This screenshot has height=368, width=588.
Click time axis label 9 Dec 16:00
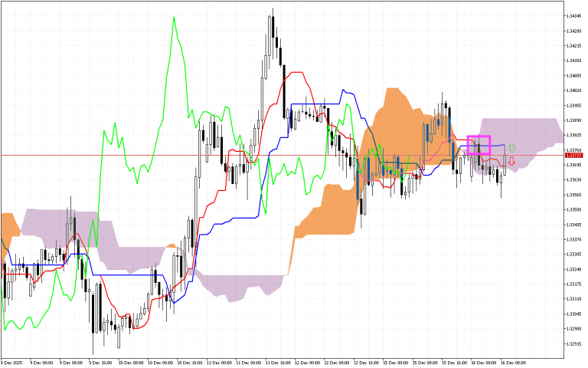coord(101,363)
